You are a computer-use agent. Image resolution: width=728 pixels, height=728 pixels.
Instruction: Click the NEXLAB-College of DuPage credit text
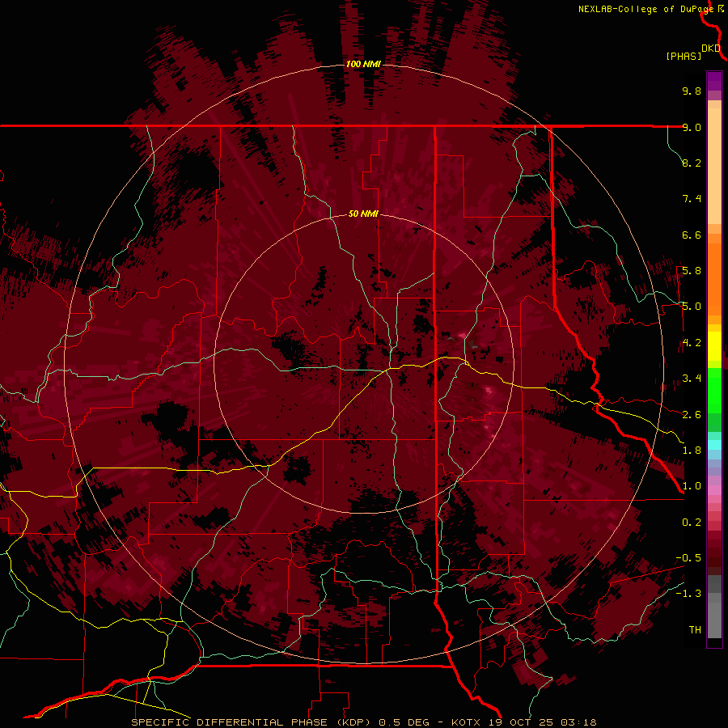point(647,9)
